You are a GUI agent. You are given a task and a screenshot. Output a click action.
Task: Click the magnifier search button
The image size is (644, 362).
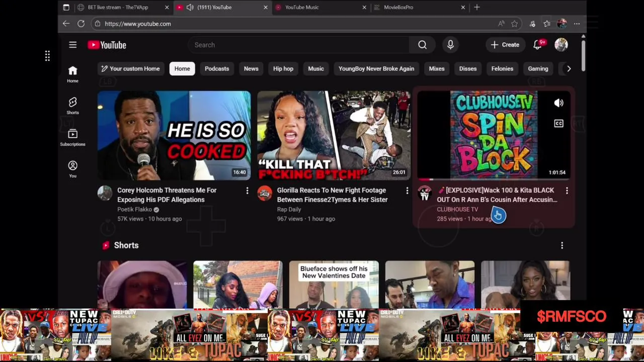pyautogui.click(x=422, y=45)
